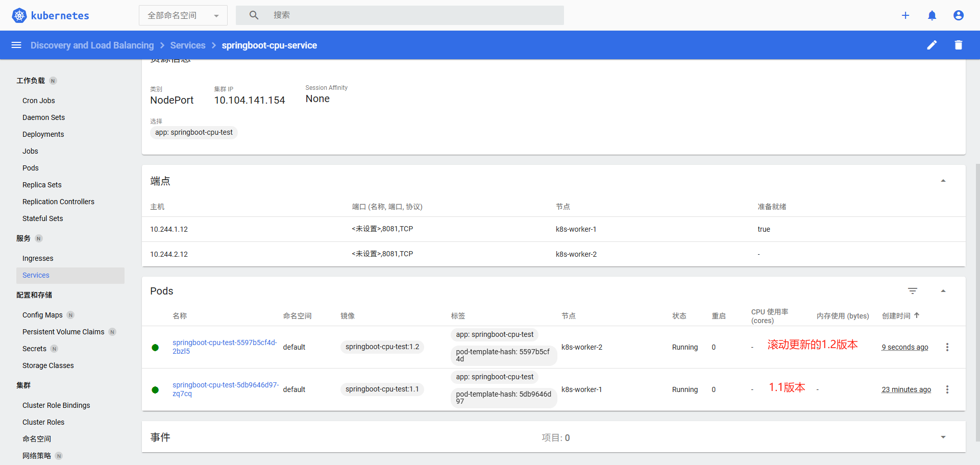Open Deployments in sidebar
This screenshot has width=980, height=465.
[x=43, y=134]
